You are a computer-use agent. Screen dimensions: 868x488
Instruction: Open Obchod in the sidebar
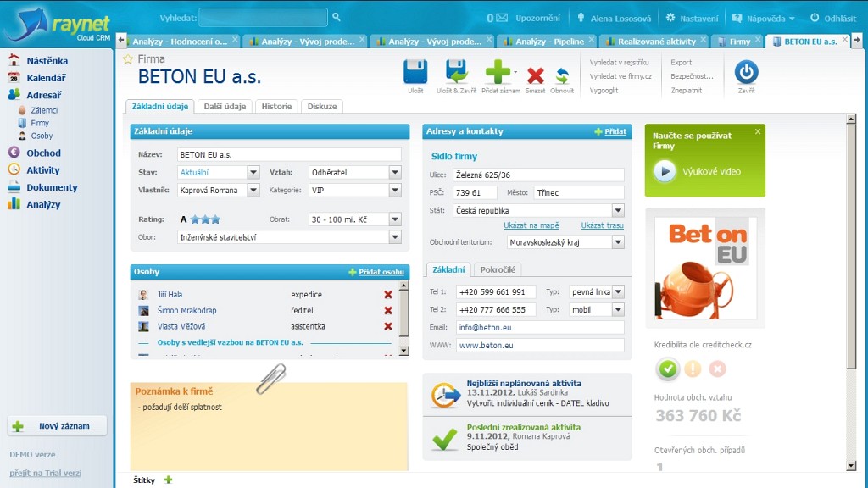click(x=44, y=152)
